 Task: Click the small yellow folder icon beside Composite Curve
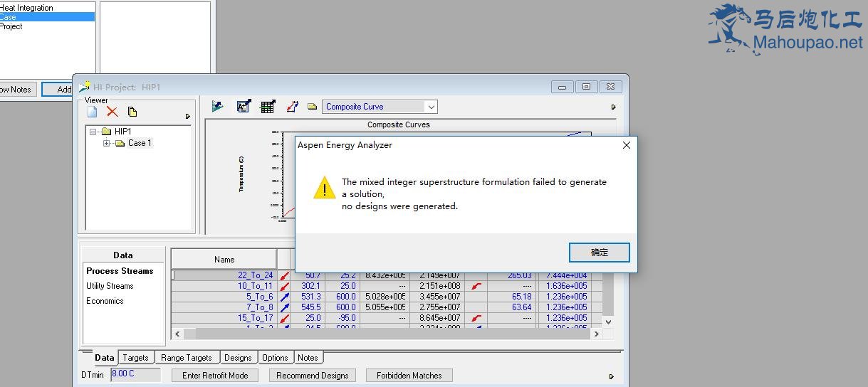point(312,107)
